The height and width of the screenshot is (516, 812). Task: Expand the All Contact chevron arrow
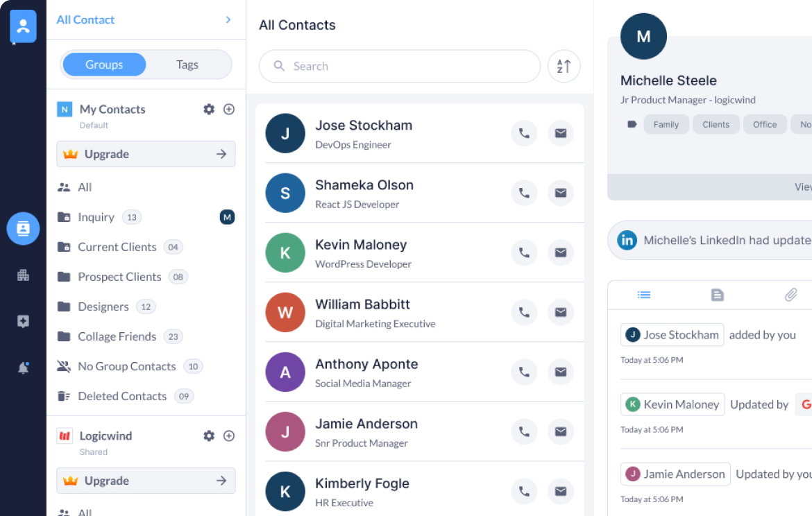(228, 20)
